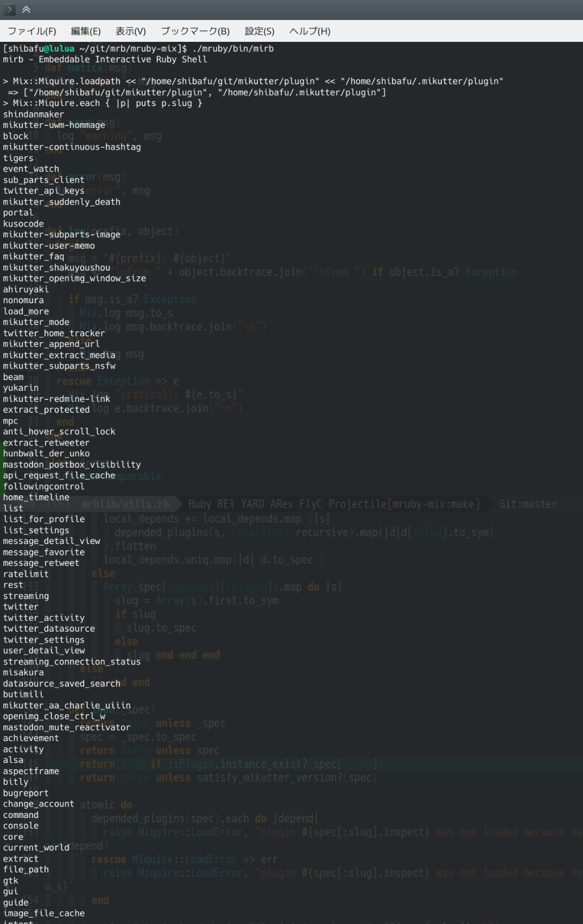Click 'mikutter_openimg_window_size' in the output
The image size is (583, 924).
pos(75,279)
